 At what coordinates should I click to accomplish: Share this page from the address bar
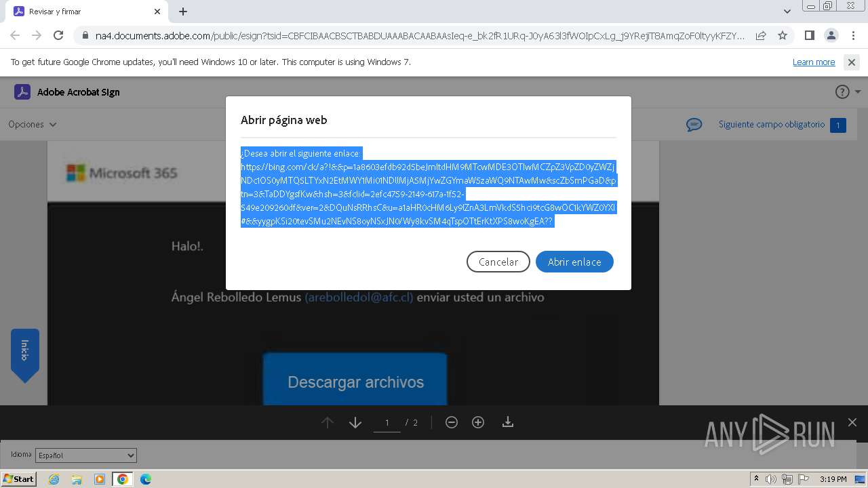(761, 35)
